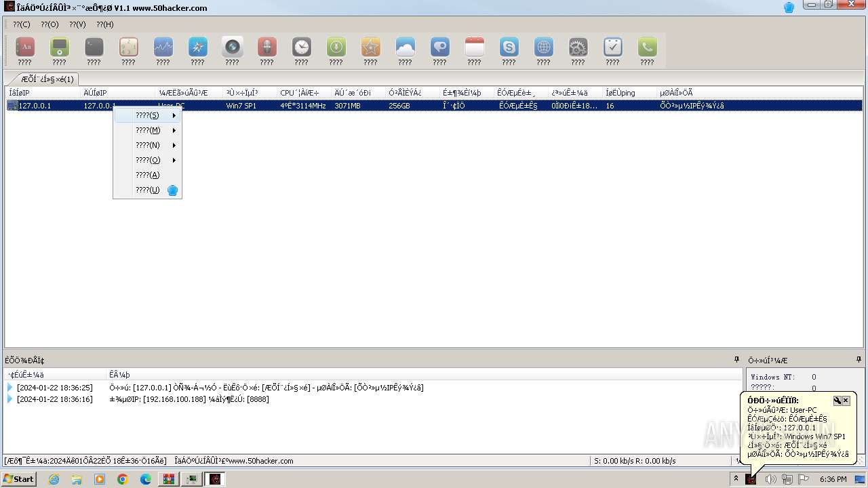
Task: Expand the ????(M) context submenu
Action: pos(148,130)
